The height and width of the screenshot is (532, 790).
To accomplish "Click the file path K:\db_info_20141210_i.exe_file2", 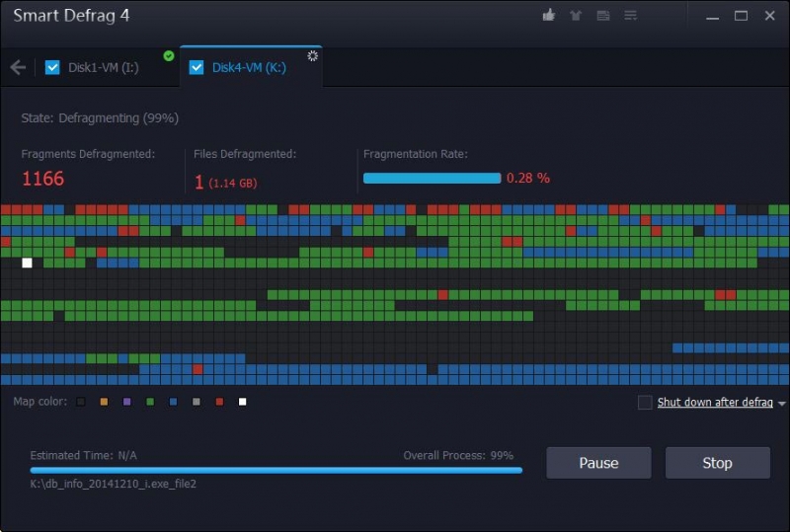I will coord(114,484).
